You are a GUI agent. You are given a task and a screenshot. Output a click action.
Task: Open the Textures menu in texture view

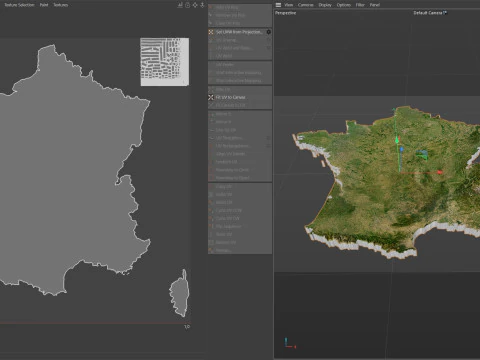(61, 5)
